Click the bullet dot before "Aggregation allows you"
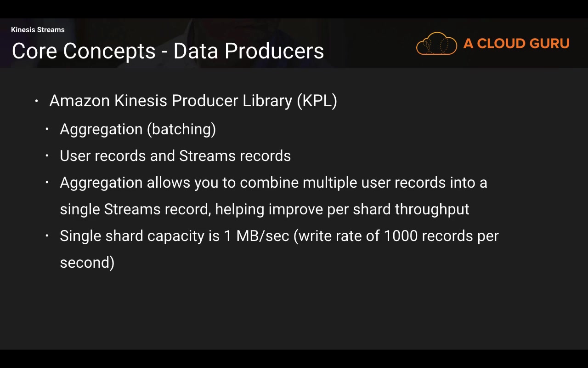The height and width of the screenshot is (368, 588). pyautogui.click(x=47, y=183)
